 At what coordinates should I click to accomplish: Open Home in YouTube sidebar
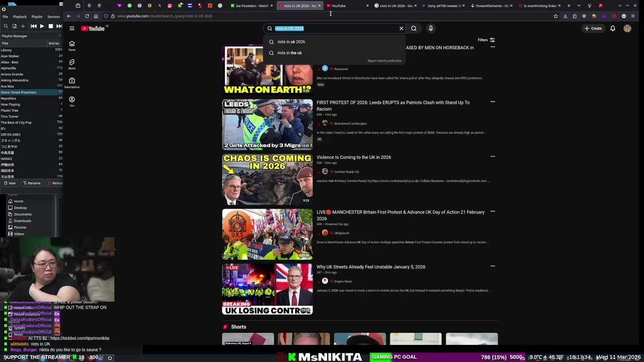(72, 46)
